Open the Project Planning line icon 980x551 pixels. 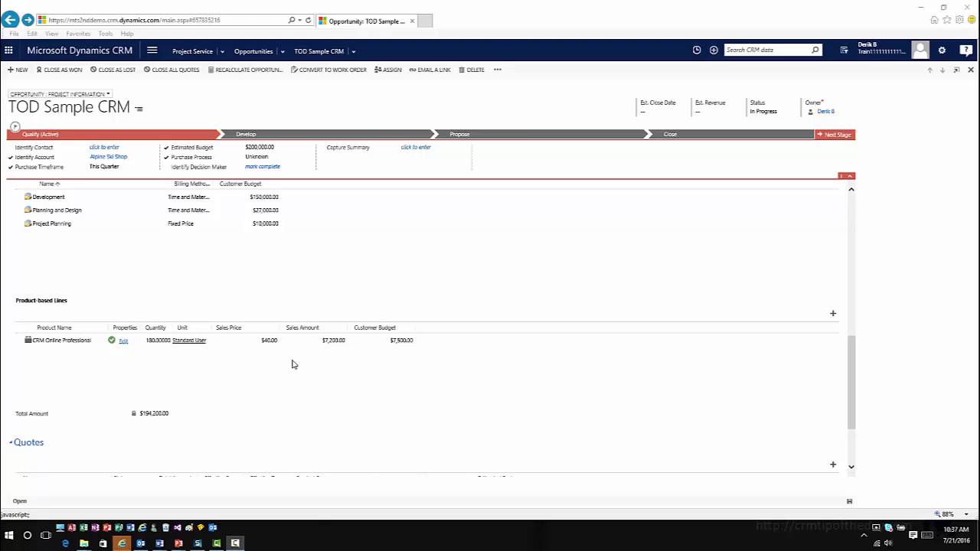28,223
